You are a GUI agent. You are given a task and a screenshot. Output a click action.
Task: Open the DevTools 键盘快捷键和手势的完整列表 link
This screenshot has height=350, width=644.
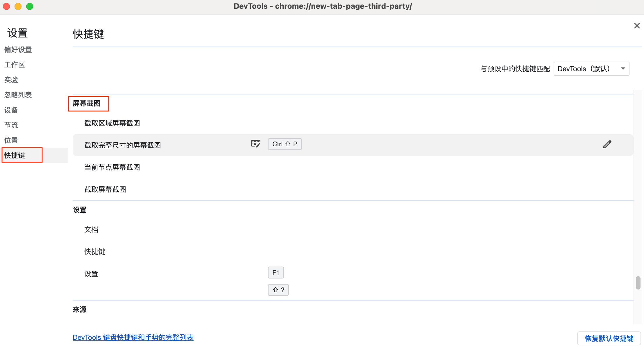tap(133, 337)
